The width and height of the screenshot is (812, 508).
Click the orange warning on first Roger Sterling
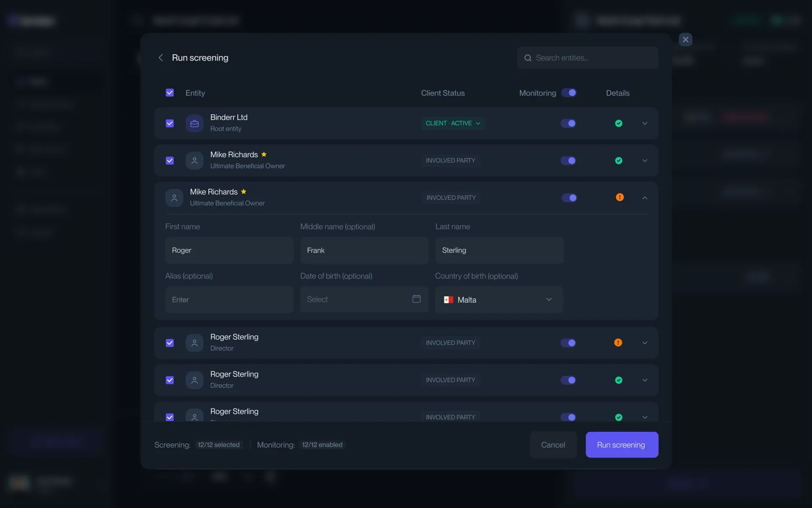(618, 342)
